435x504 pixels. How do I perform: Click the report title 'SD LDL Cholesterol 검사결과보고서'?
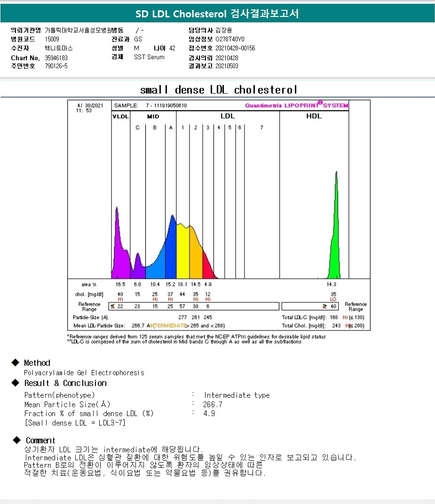[217, 14]
